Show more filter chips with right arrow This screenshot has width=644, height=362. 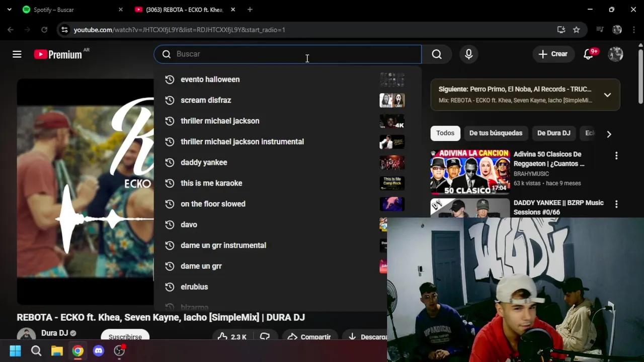click(x=609, y=134)
